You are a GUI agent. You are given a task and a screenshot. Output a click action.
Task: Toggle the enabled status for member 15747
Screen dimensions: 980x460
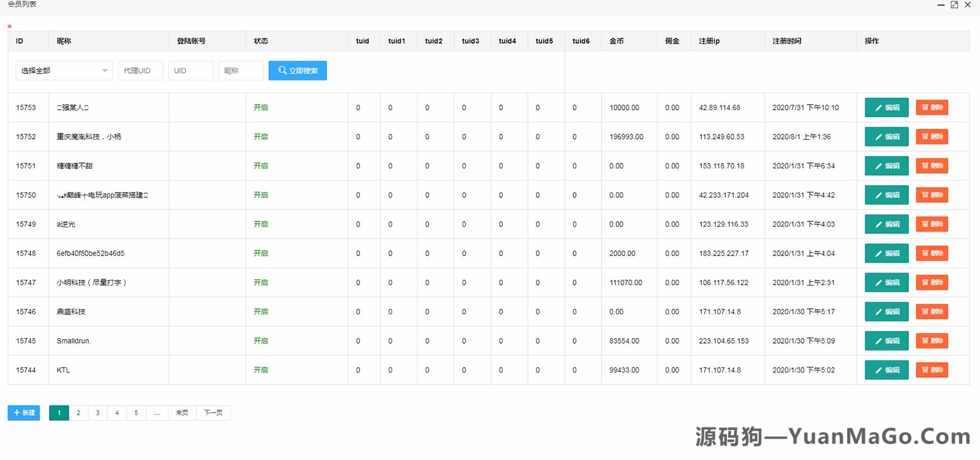click(x=261, y=282)
